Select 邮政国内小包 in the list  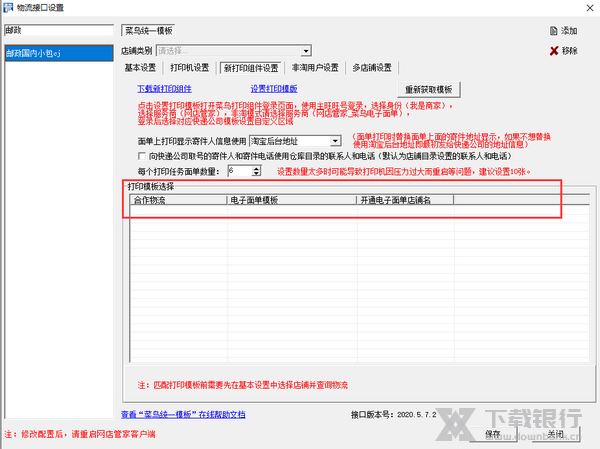click(x=59, y=53)
